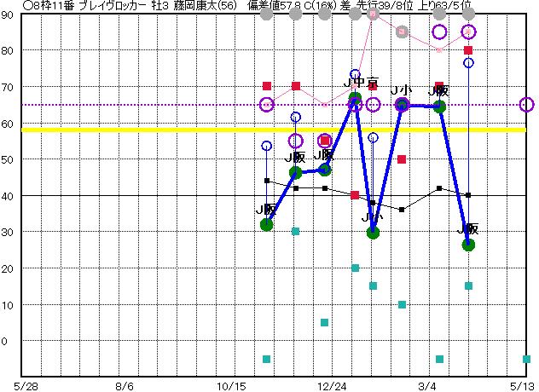Click the red square at value 50
Viewport: 539px width, 392px height.
pos(402,159)
